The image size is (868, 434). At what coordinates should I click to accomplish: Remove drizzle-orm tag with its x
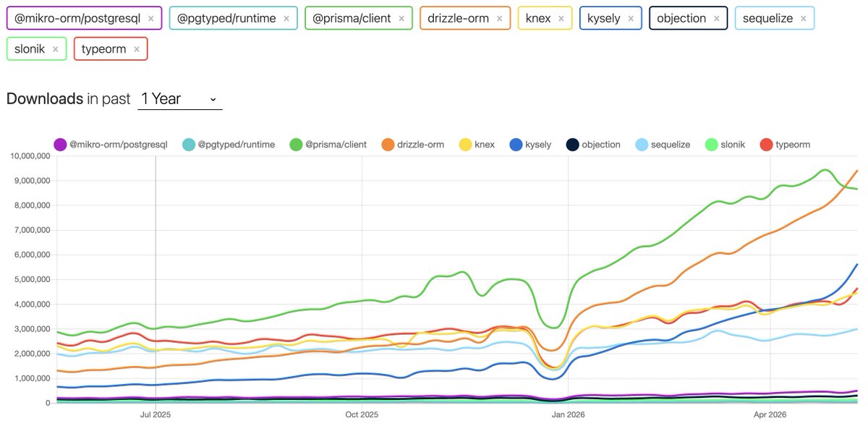(499, 18)
